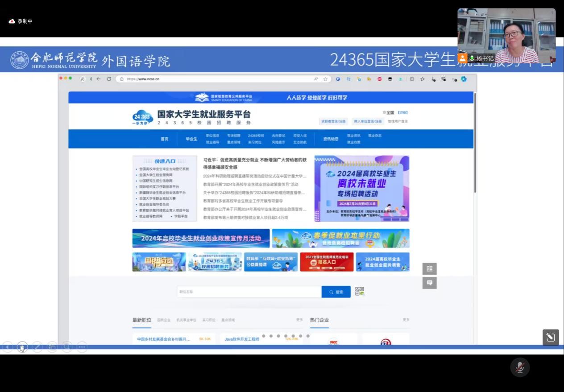The height and width of the screenshot is (392, 564).
Task: Bookmark the page with the star icon
Action: point(326,79)
